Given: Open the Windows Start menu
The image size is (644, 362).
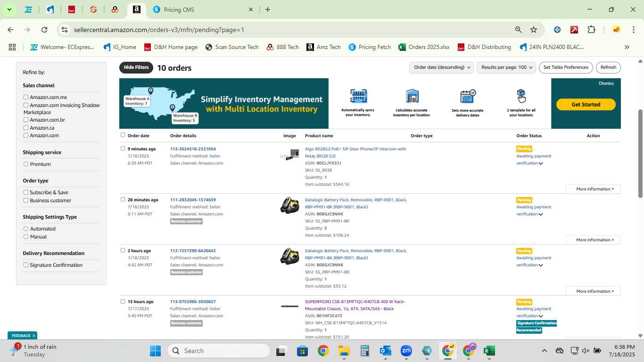Looking at the screenshot, I should click(x=155, y=351).
